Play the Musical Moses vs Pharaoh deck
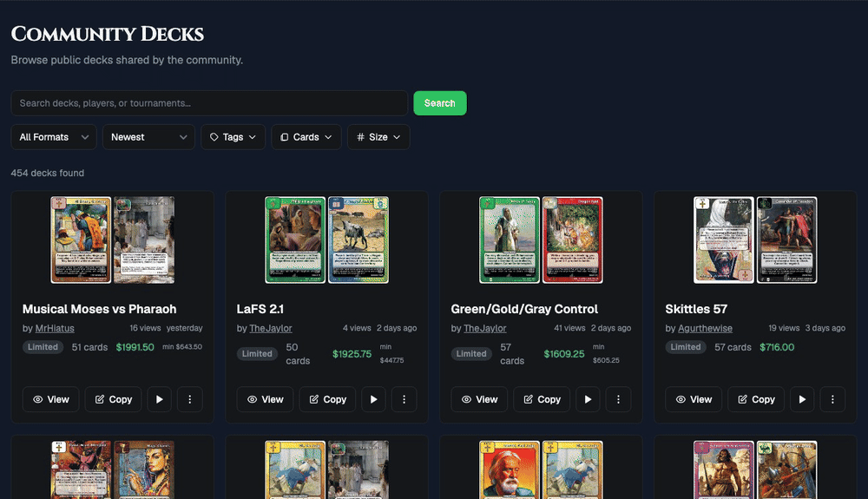Screen dimensions: 868x499 [x=160, y=399]
